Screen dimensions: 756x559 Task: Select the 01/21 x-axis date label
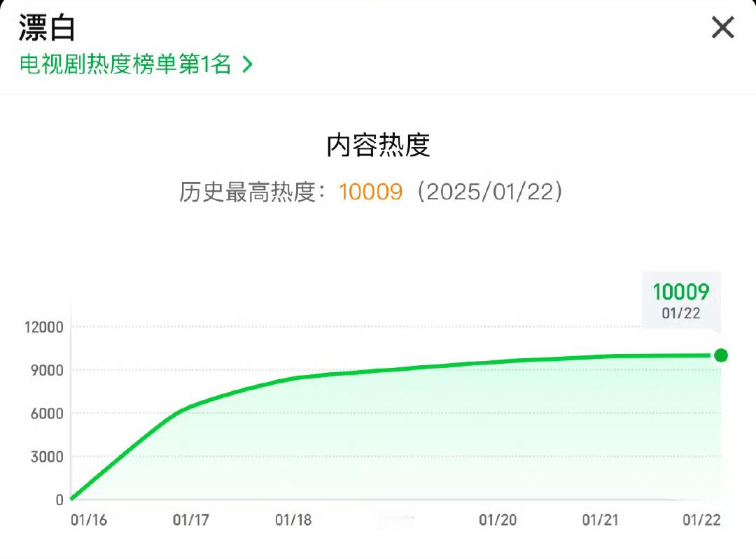[600, 520]
